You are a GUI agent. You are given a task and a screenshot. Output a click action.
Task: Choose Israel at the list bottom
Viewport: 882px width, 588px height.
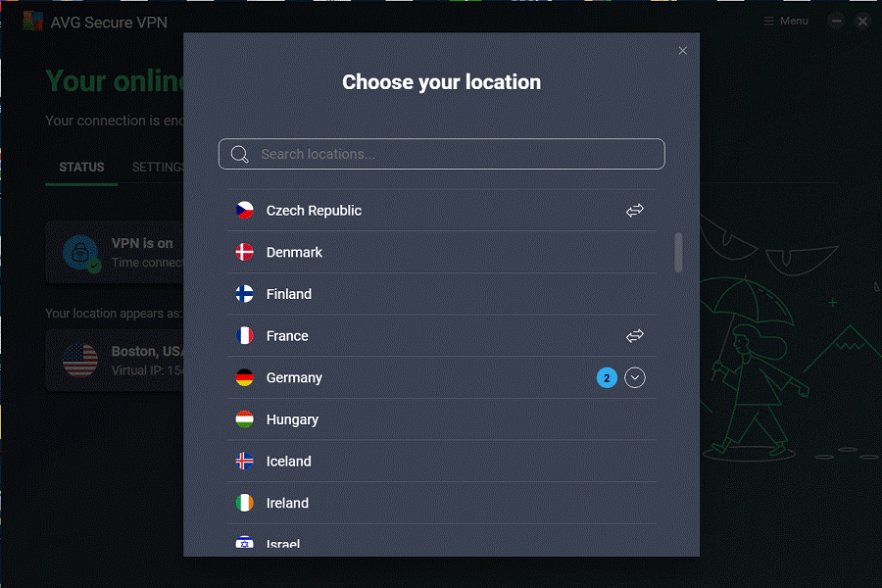442,541
